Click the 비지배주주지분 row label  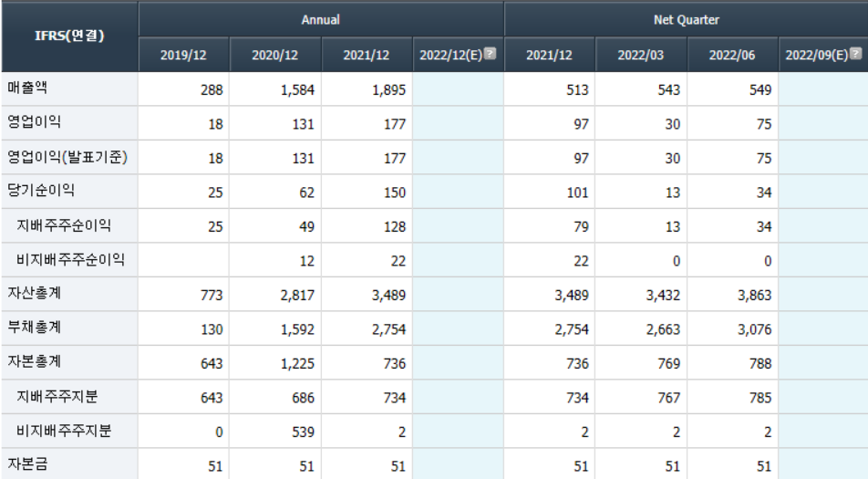64,431
